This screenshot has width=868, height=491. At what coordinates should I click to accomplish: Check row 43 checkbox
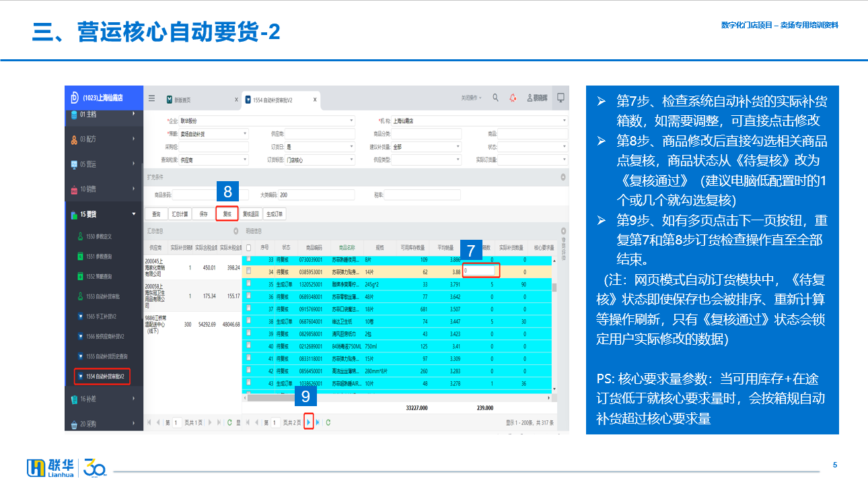click(248, 383)
